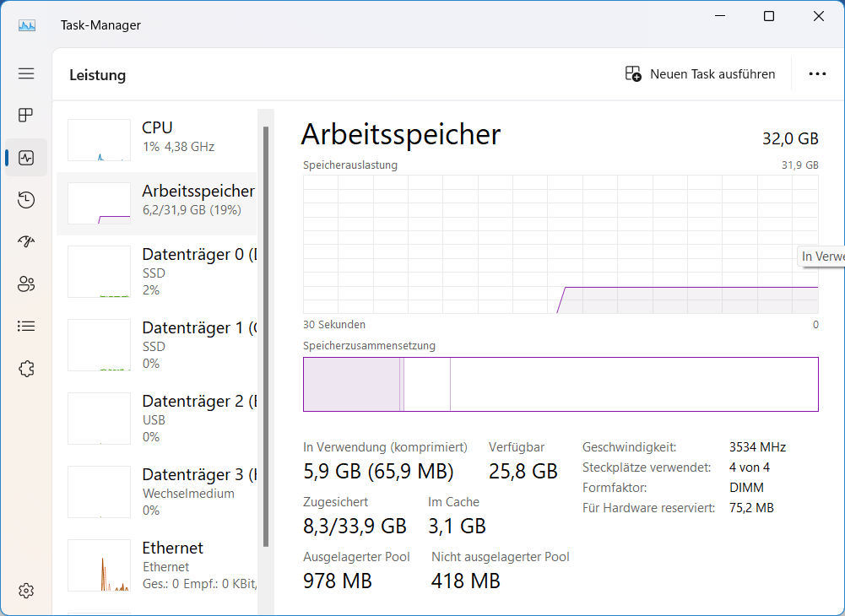Viewport: 845px width, 616px height.
Task: Open the three-dots more options menu
Action: pos(817,74)
